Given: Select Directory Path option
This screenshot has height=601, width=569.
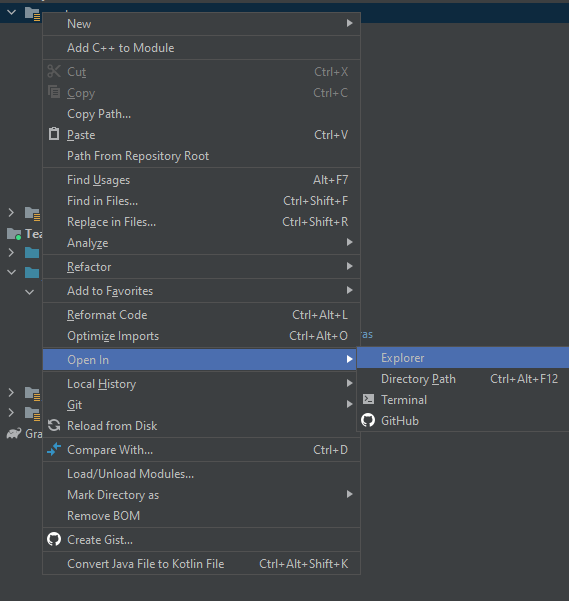Looking at the screenshot, I should tap(463, 379).
